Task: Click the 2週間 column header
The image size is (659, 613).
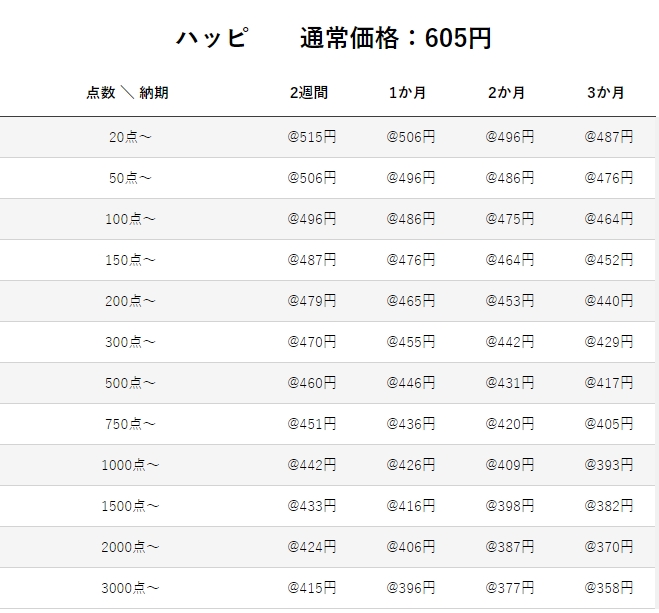Action: tap(309, 93)
